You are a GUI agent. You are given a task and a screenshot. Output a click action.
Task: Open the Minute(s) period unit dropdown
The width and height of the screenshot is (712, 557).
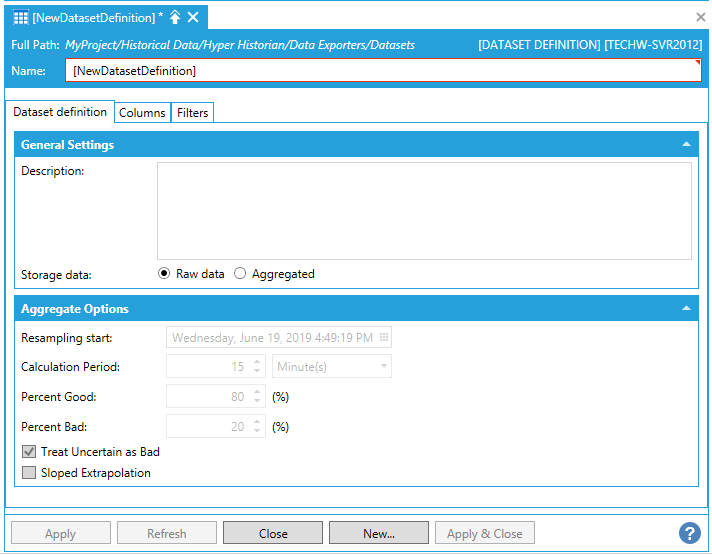pyautogui.click(x=332, y=367)
